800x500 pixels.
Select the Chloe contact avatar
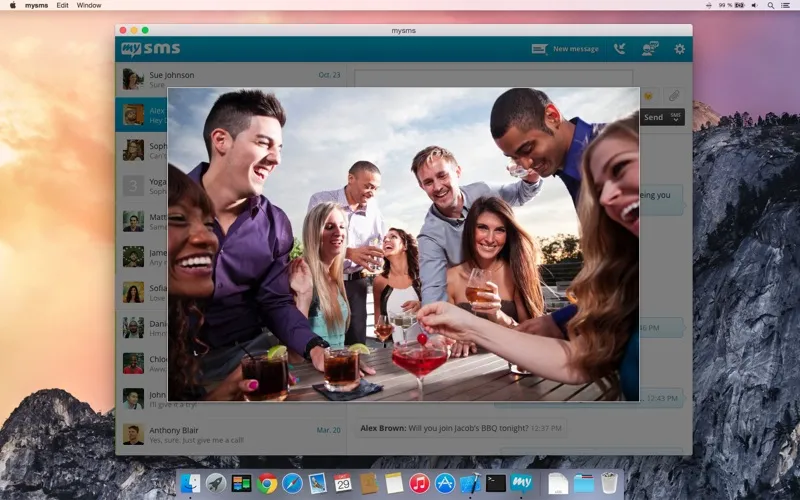coord(133,363)
